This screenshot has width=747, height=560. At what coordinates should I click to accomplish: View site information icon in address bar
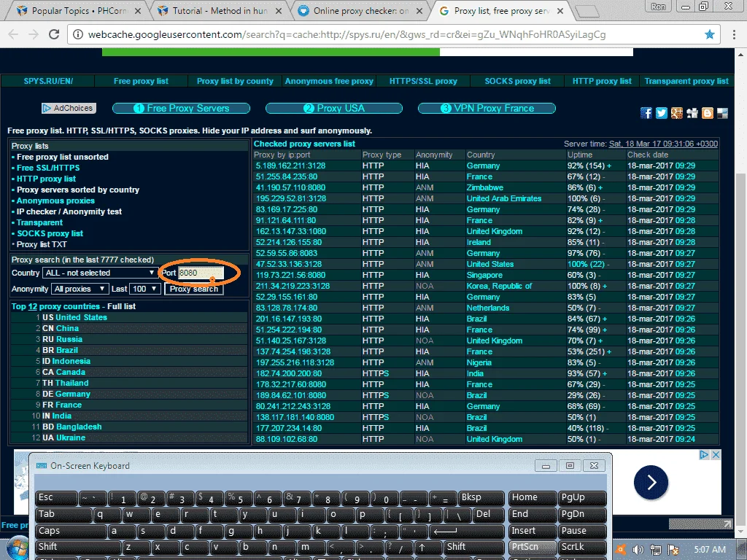coord(77,34)
